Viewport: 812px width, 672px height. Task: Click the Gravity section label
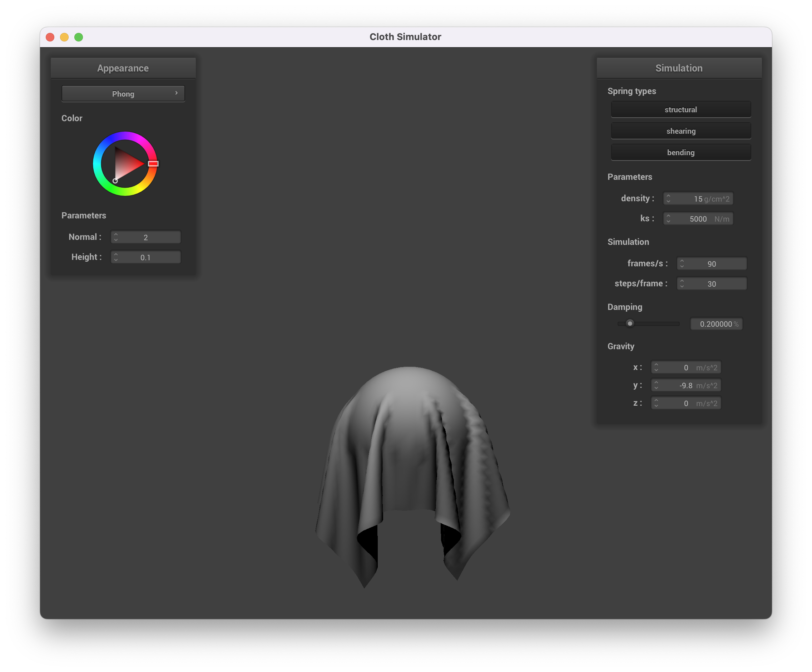coord(620,346)
